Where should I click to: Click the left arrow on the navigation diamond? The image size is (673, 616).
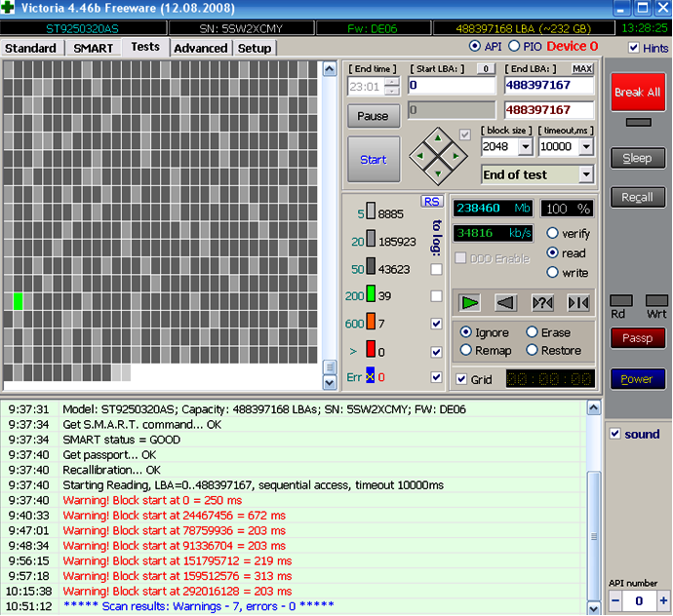[x=420, y=156]
